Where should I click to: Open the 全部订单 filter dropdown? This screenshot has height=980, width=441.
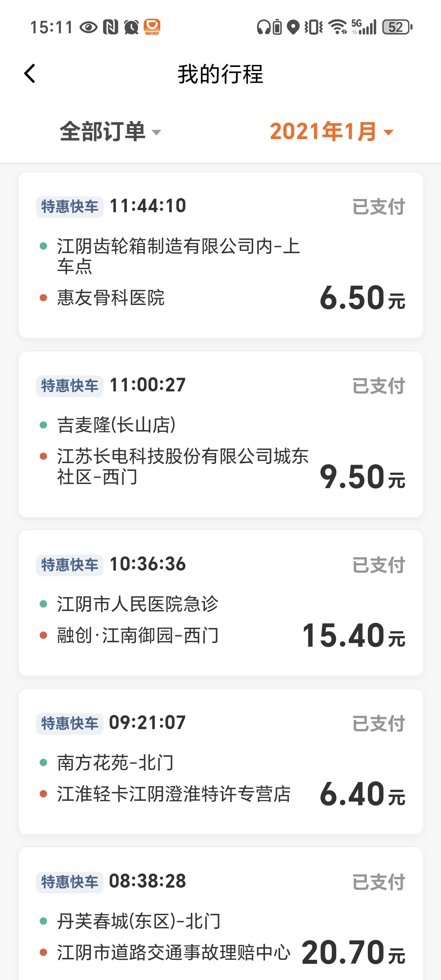(x=110, y=132)
